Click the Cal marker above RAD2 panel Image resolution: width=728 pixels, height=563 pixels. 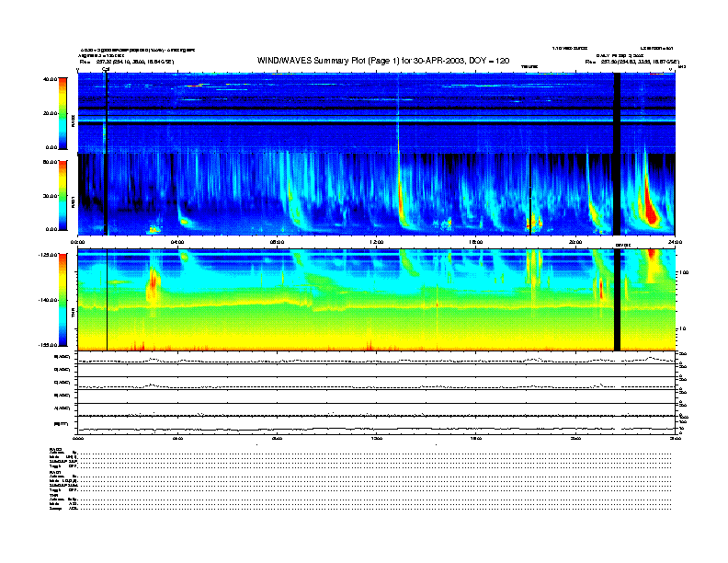pos(106,69)
